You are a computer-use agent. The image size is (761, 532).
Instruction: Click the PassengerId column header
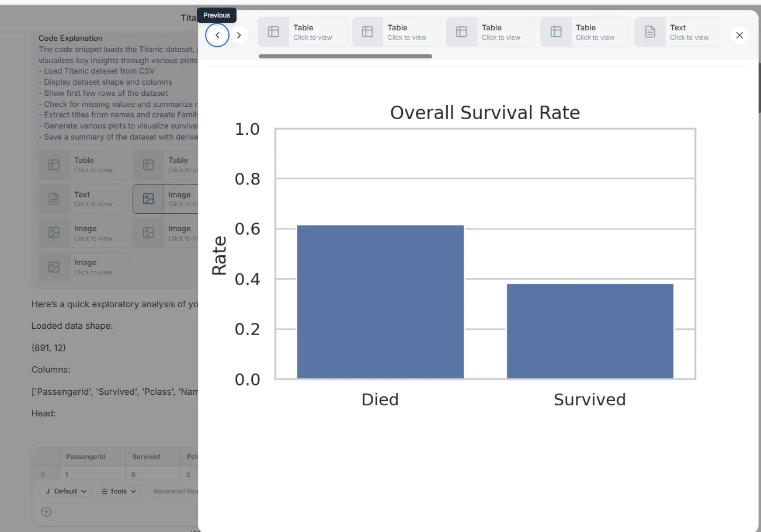86,457
